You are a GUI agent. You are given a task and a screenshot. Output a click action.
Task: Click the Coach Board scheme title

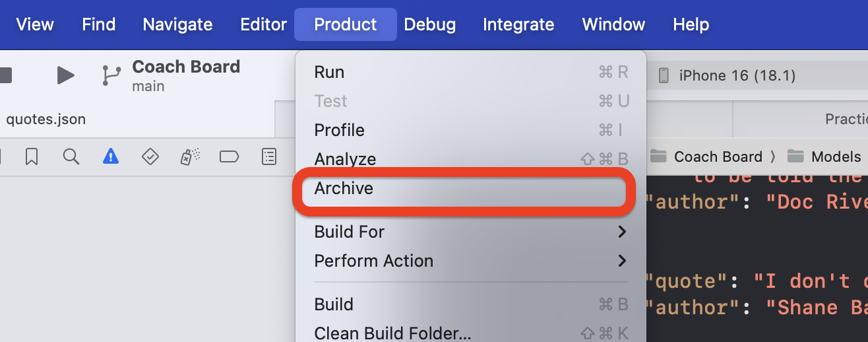pos(186,67)
